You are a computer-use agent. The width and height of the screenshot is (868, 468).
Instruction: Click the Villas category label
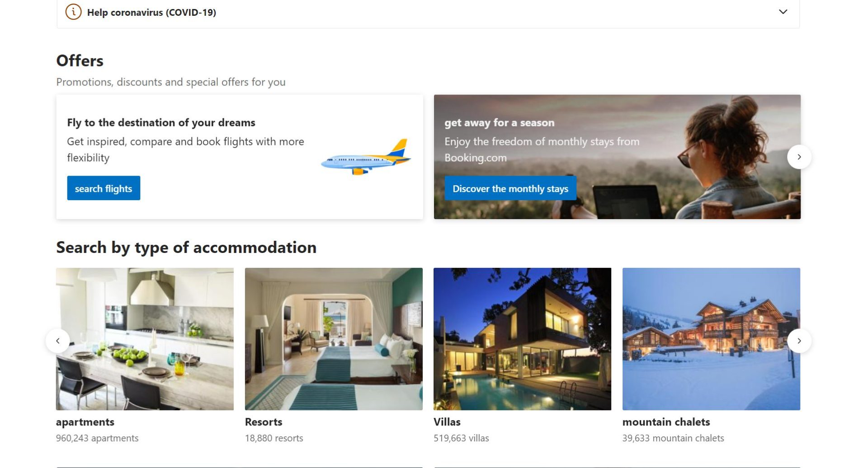[x=447, y=422]
